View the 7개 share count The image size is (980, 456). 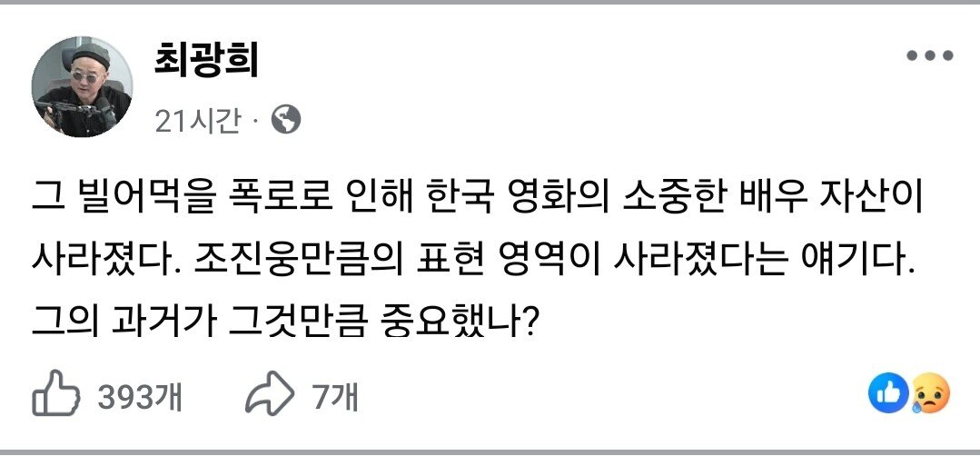(334, 396)
